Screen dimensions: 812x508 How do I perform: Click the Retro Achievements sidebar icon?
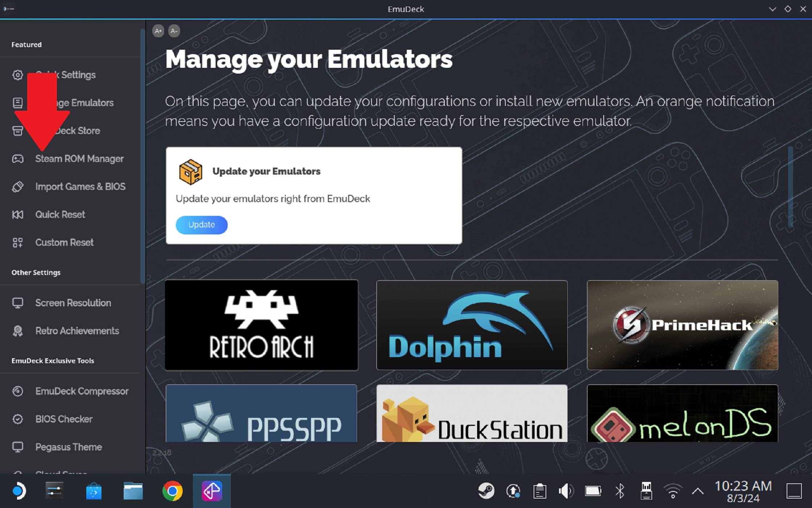[18, 331]
